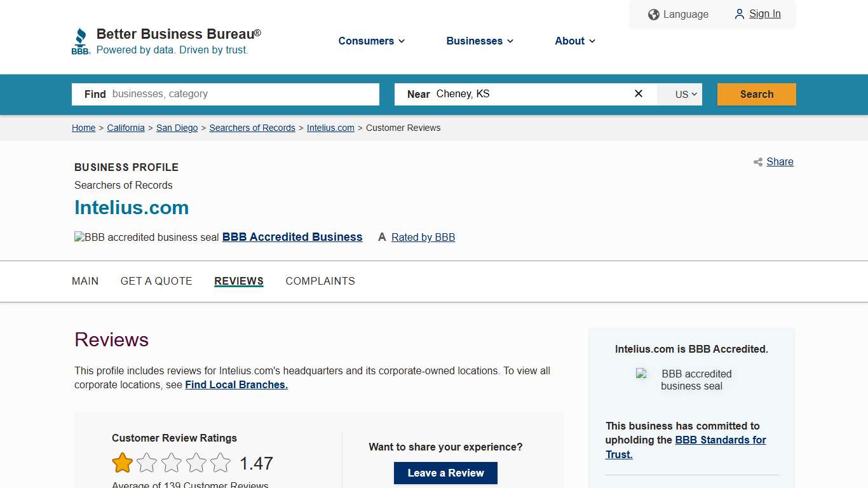The width and height of the screenshot is (868, 488).
Task: Click the Share icon
Action: pos(757,162)
